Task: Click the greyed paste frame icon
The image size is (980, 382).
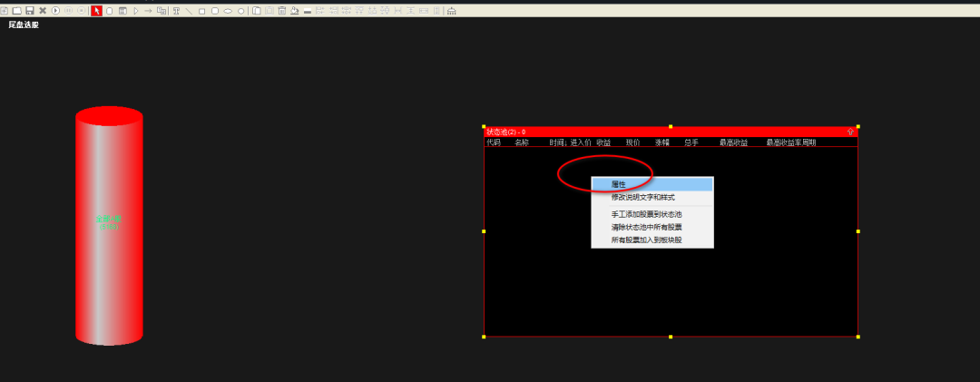Action: click(x=270, y=11)
